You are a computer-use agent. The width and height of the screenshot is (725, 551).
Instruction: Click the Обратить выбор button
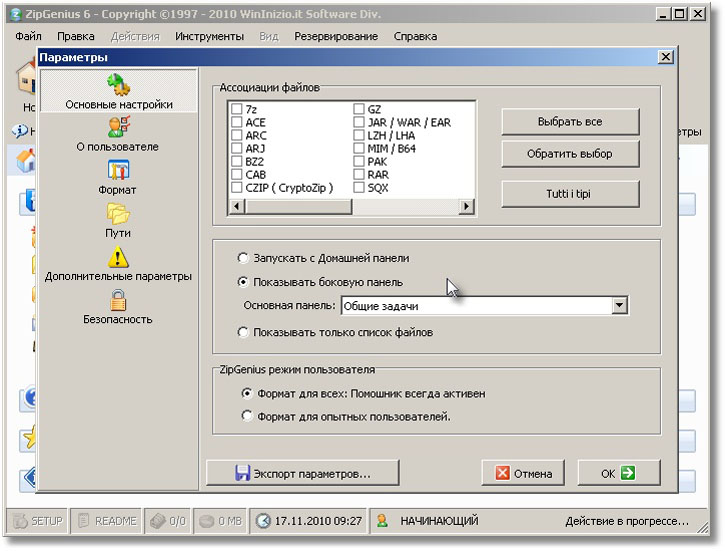(570, 153)
